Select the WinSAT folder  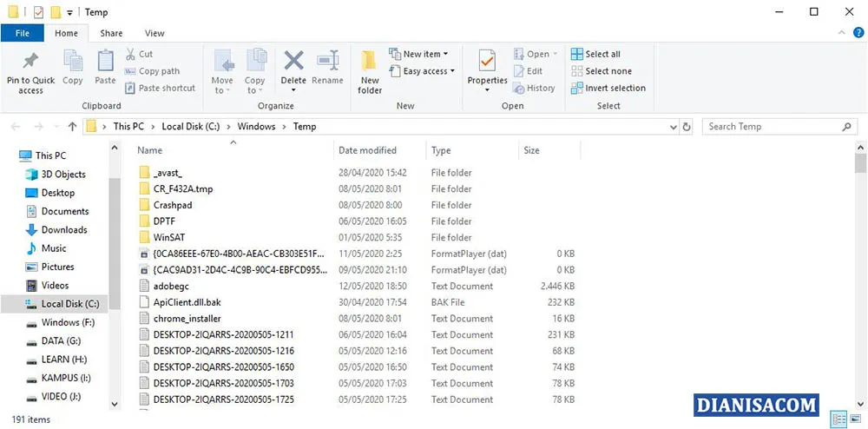[161, 237]
